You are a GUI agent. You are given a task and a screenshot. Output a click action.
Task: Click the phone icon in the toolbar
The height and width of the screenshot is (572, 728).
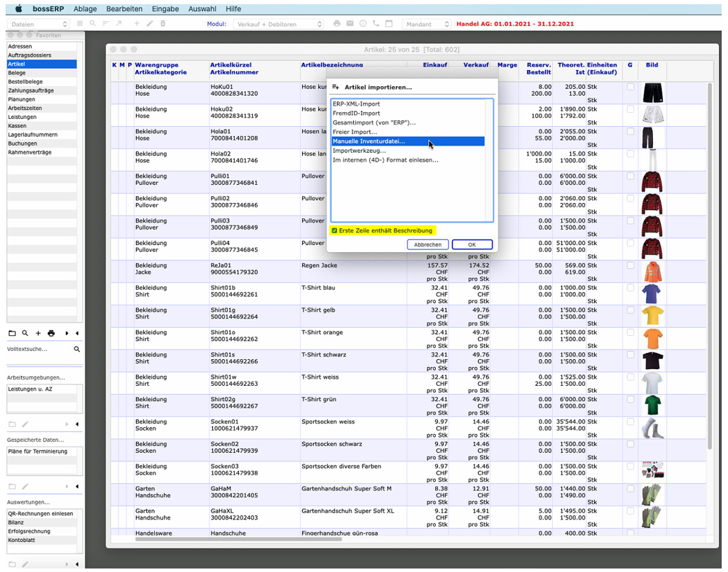point(376,24)
